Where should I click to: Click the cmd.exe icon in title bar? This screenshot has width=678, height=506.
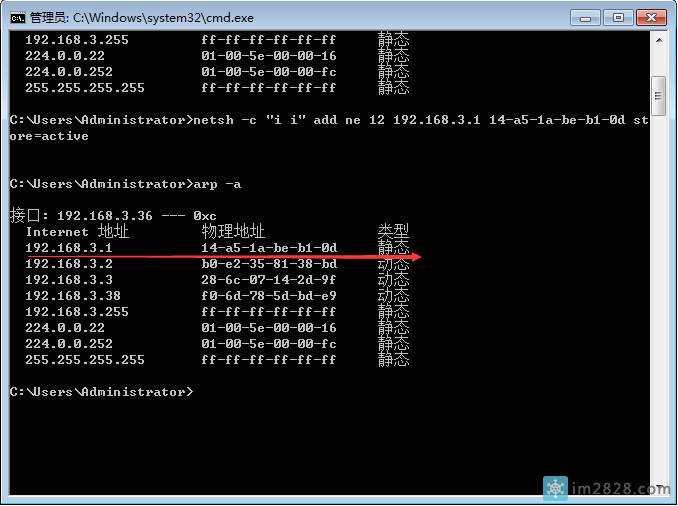17,17
